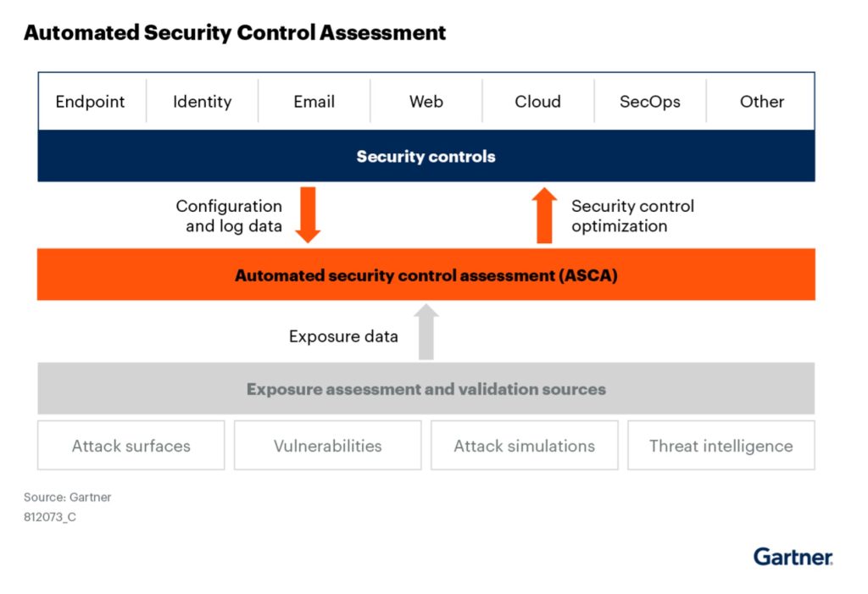Click the orange ASCA bar
Screen dimensions: 868x594
[426, 275]
